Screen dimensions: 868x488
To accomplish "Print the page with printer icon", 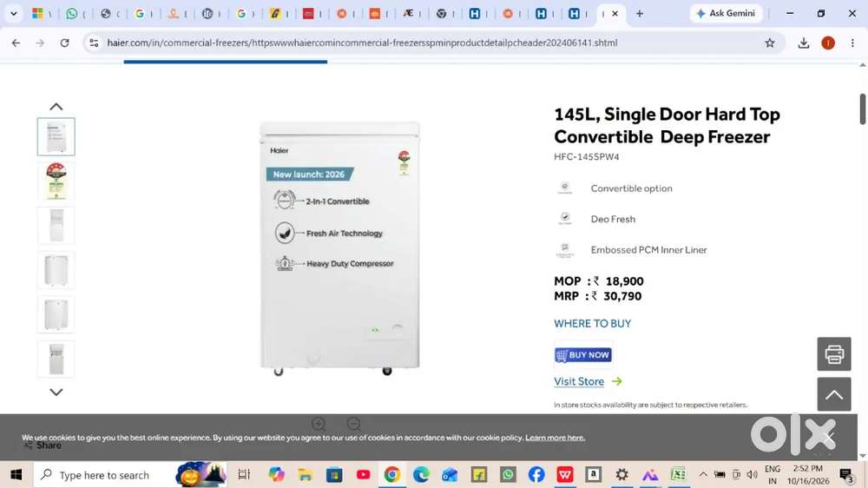I will point(833,354).
